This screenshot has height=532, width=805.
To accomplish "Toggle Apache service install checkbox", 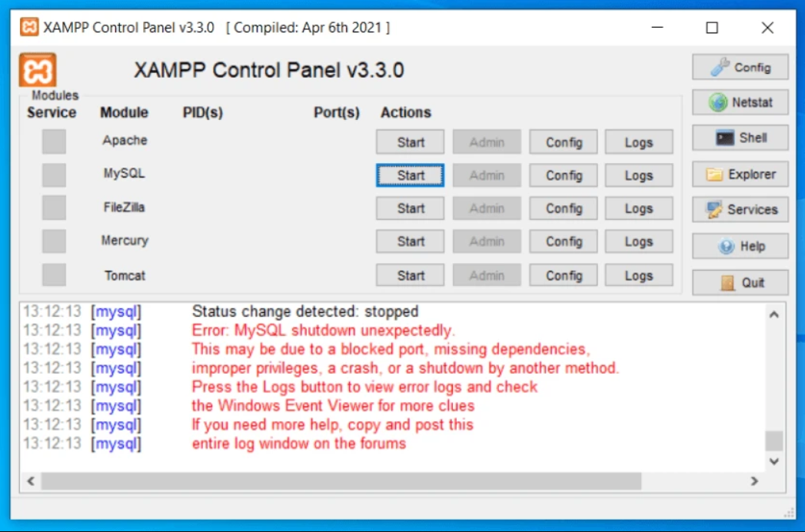I will pyautogui.click(x=54, y=141).
